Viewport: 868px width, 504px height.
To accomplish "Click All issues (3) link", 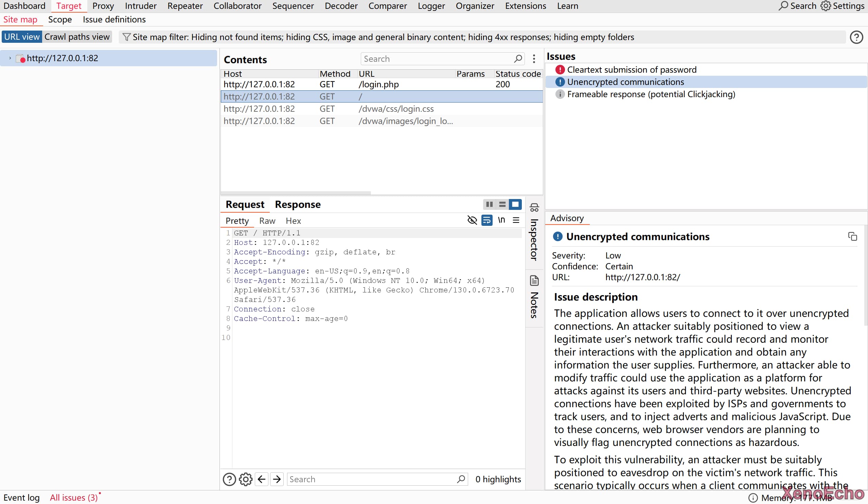I will tap(74, 498).
